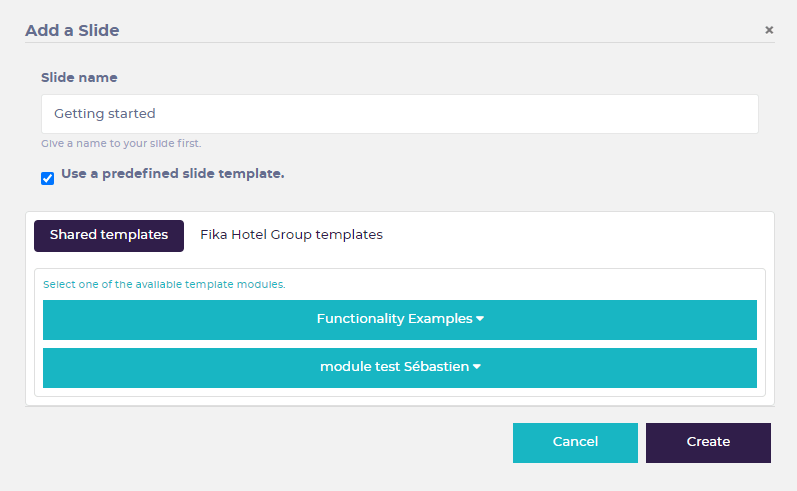Click the 'Getting started' text in the name field
Viewport: 797px width, 491px height.
105,113
